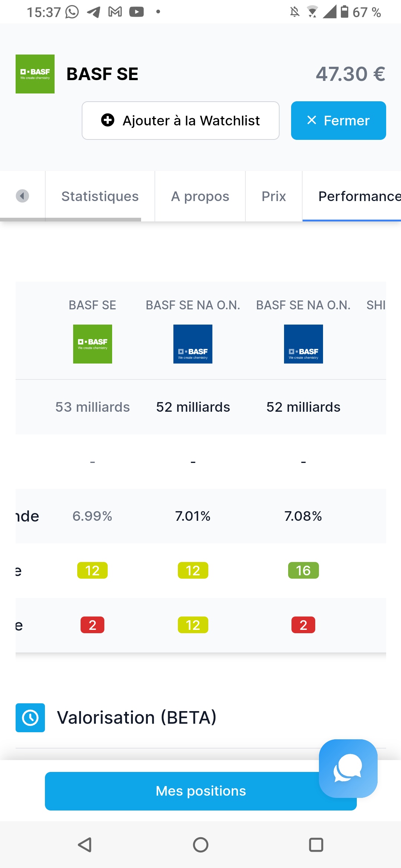Select the 7.08% dividend yield value
This screenshot has width=401, height=868.
coord(303,516)
